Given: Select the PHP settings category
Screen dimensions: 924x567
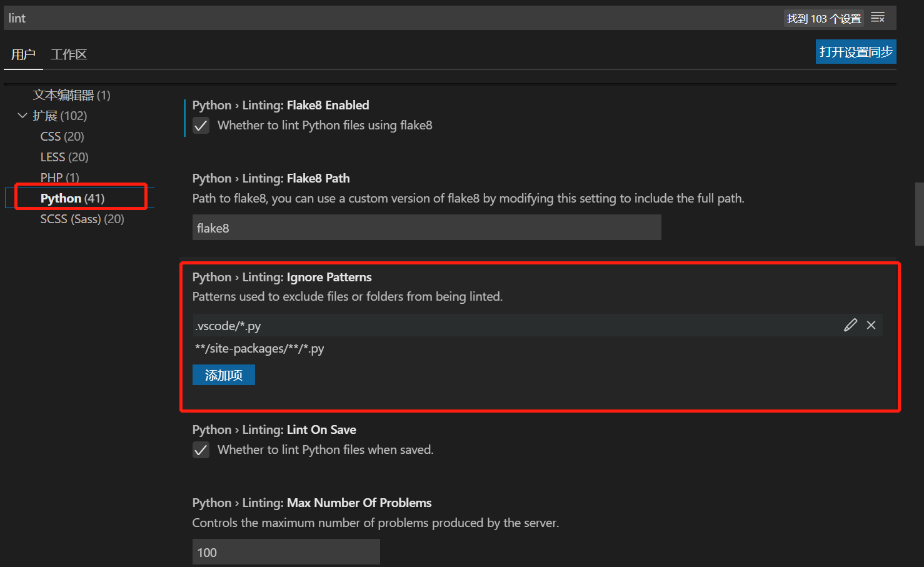Looking at the screenshot, I should (x=59, y=177).
